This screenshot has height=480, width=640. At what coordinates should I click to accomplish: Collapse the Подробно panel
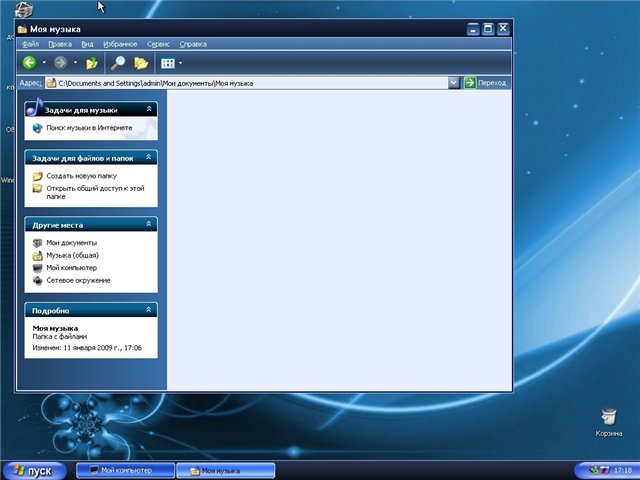[149, 309]
